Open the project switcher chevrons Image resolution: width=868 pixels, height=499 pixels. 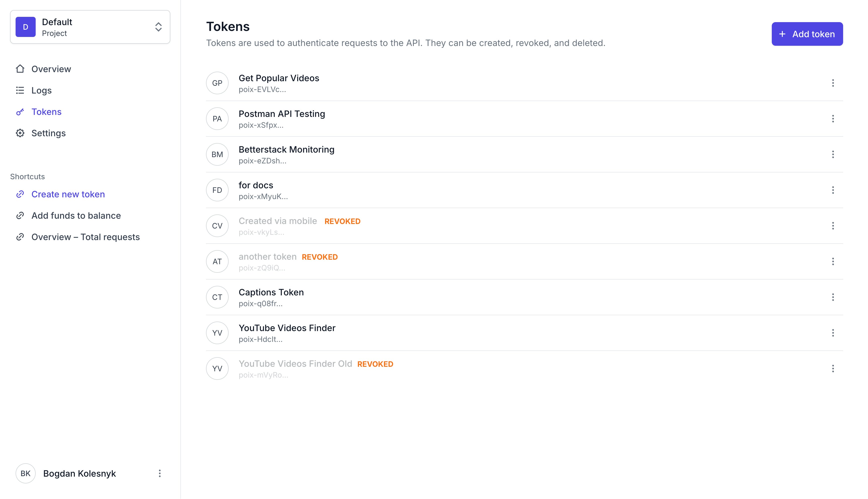tap(158, 27)
